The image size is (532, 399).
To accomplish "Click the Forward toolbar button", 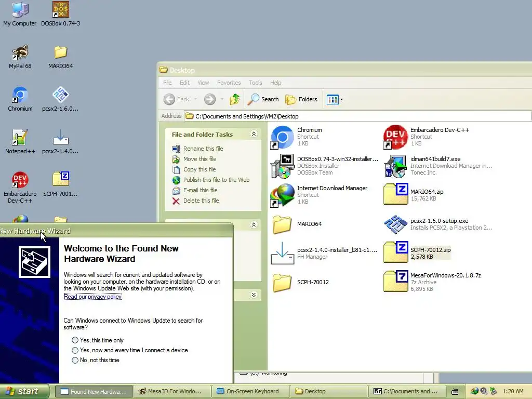I will tap(210, 99).
